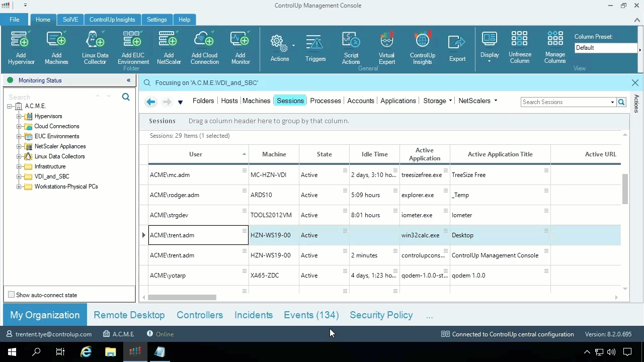Image resolution: width=644 pixels, height=362 pixels.
Task: Open the File menu
Action: pos(14,20)
